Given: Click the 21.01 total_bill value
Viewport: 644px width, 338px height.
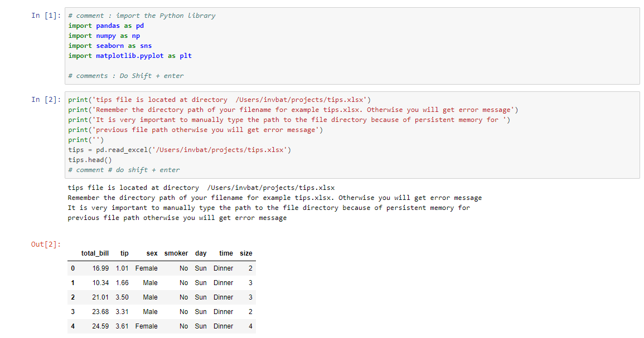Looking at the screenshot, I should coord(100,297).
